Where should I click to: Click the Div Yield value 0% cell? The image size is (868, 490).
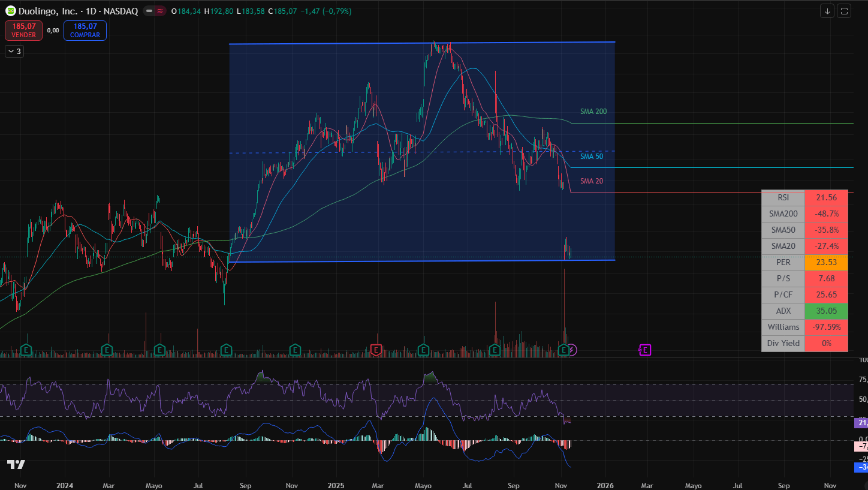826,344
